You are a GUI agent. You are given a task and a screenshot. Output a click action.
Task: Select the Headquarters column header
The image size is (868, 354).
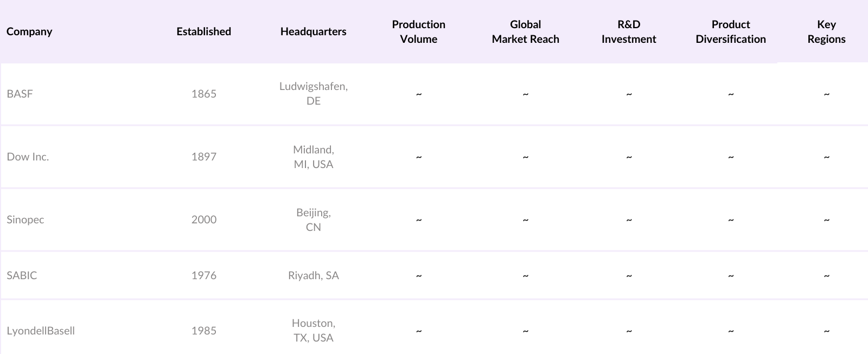click(x=313, y=31)
